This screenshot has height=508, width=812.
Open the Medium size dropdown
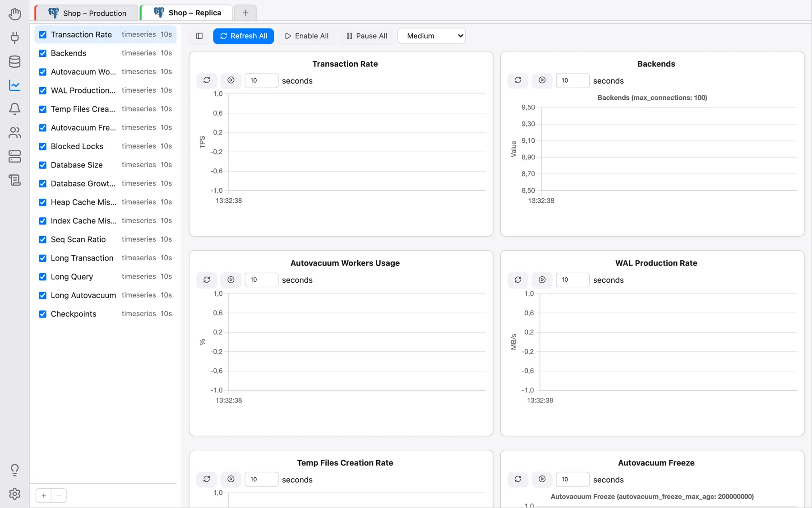coord(432,36)
